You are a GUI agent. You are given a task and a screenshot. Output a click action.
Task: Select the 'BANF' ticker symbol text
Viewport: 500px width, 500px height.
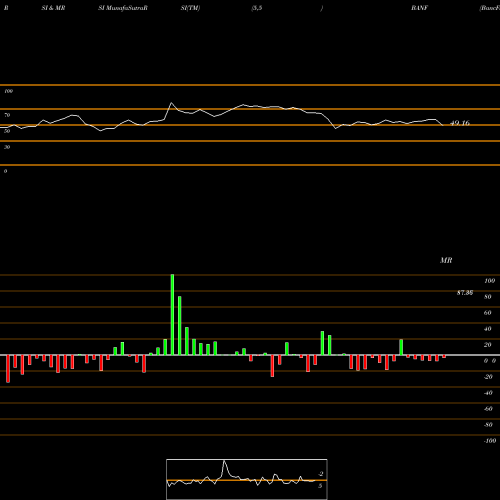[419, 8]
